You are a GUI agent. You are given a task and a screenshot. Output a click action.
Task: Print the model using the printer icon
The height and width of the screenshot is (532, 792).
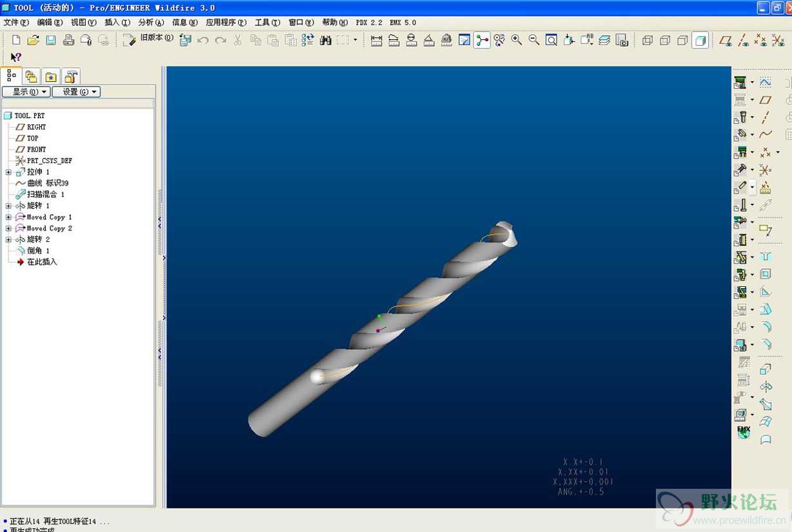[x=68, y=40]
